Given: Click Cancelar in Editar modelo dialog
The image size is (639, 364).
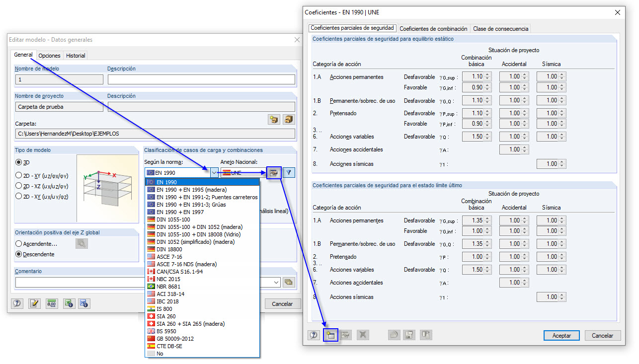Looking at the screenshot, I should tap(283, 304).
